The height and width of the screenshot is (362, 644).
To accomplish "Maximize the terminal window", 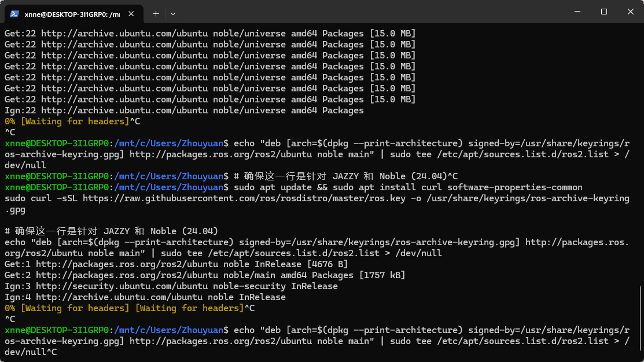I will click(603, 12).
